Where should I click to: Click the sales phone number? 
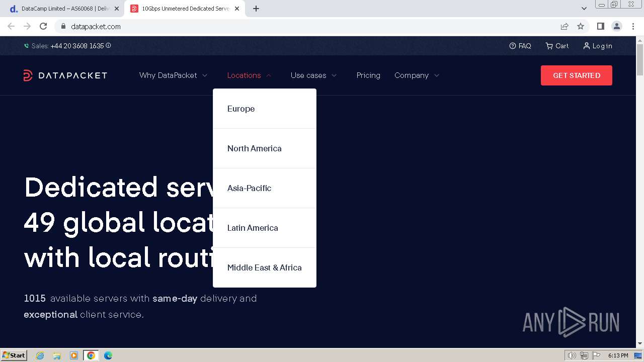pyautogui.click(x=77, y=46)
